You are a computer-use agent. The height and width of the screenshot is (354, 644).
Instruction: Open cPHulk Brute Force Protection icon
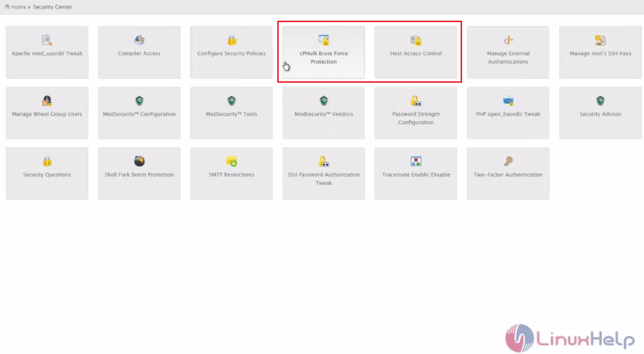click(x=324, y=40)
